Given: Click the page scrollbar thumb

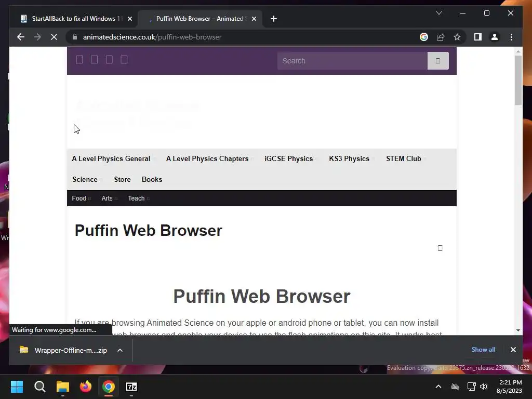Looking at the screenshot, I should click(518, 80).
